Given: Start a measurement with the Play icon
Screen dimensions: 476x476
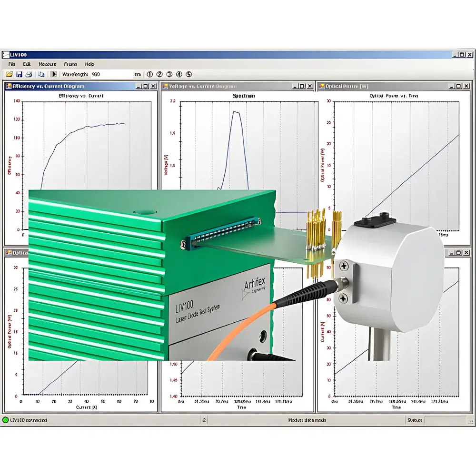Looking at the screenshot, I should click(54, 74).
